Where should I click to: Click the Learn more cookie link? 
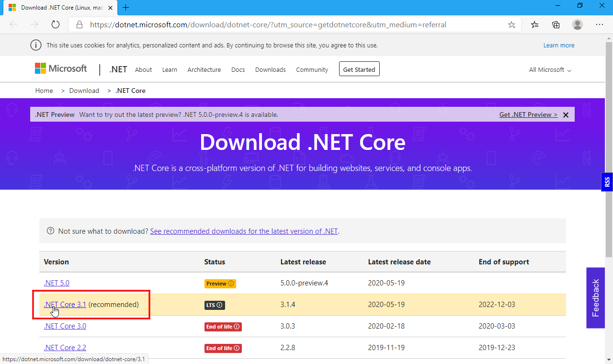click(558, 45)
